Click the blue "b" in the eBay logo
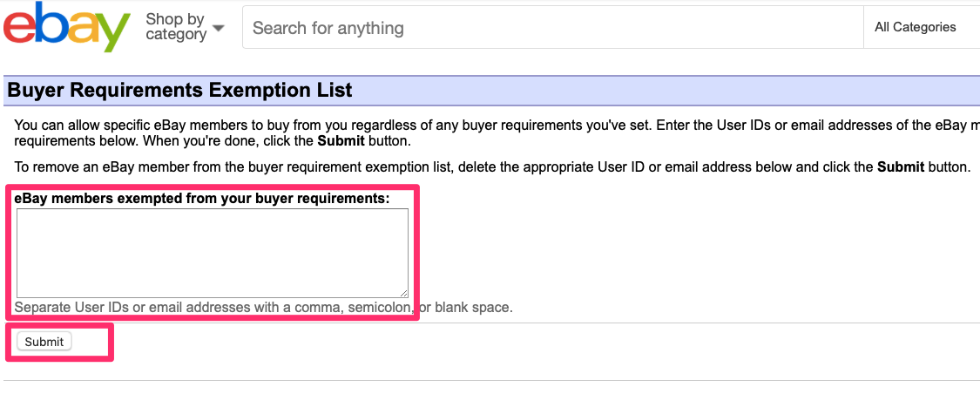Screen dimensions: 980x394 coord(51,25)
